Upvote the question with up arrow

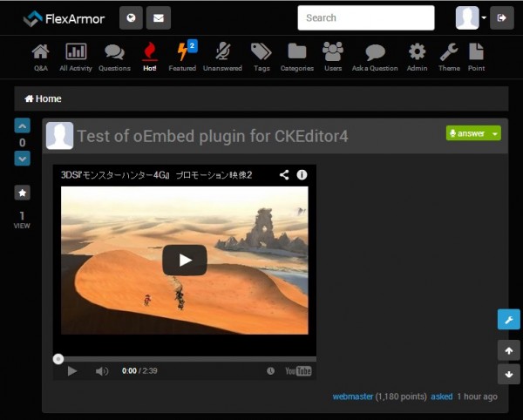point(23,125)
